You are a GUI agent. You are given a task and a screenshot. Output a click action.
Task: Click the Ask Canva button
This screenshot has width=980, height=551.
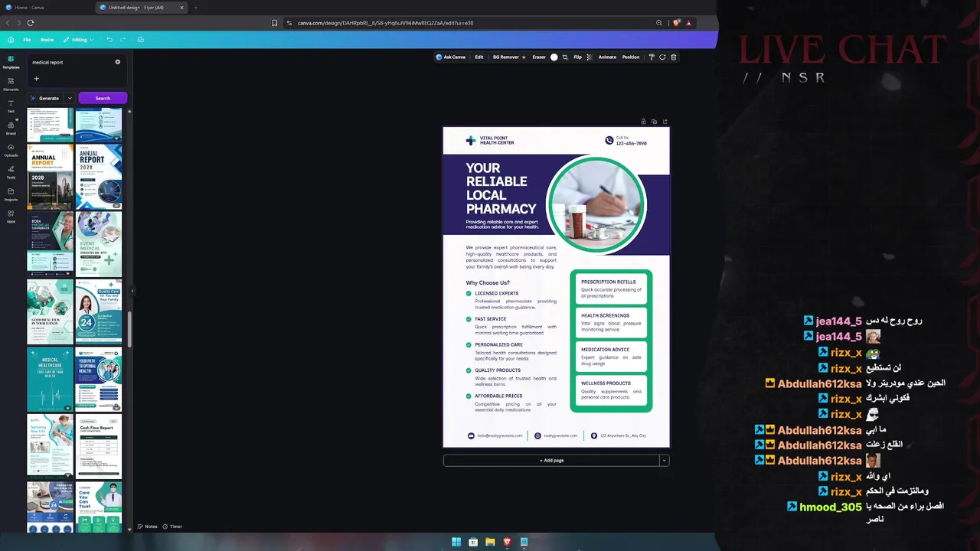(451, 57)
